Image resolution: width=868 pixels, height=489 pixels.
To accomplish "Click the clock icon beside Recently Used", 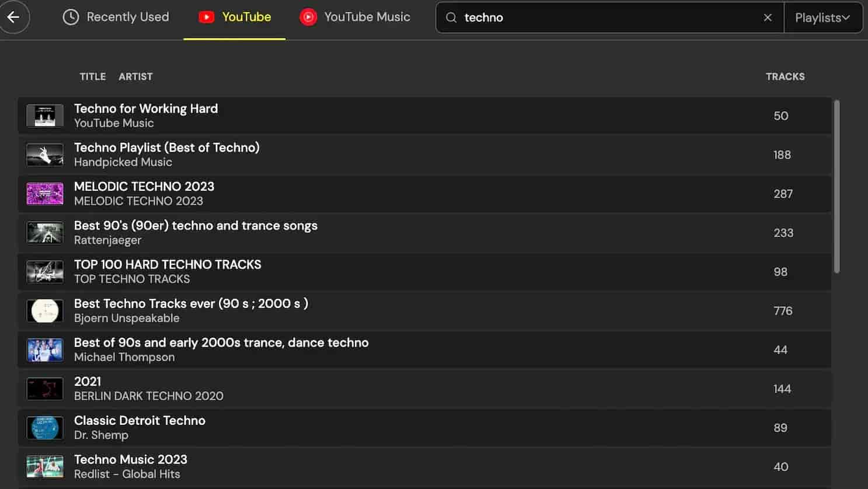I will click(x=70, y=17).
